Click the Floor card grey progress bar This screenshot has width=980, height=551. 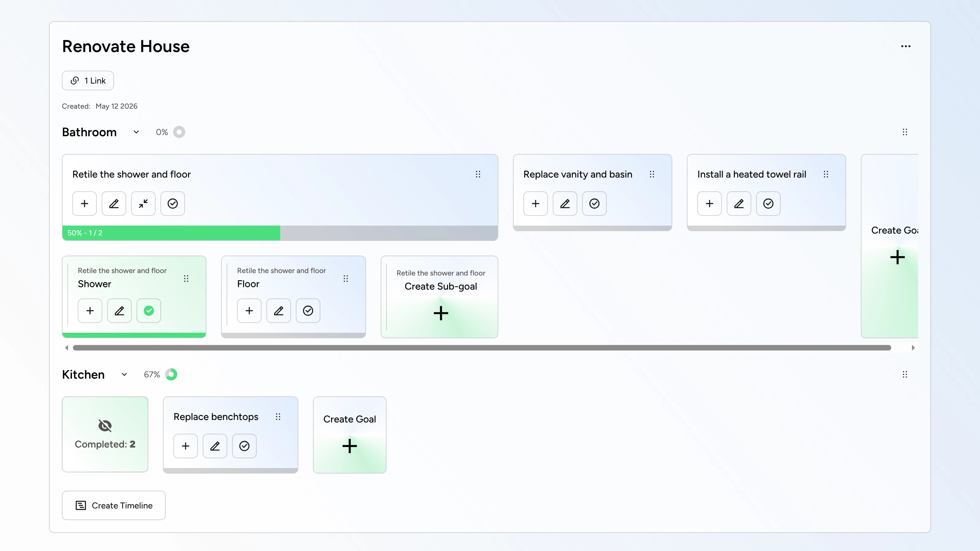pos(293,335)
